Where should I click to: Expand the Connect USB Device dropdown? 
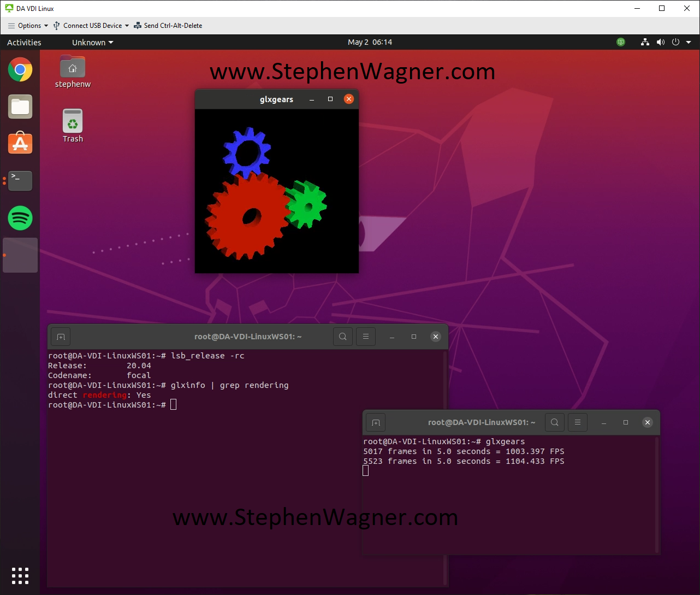pos(127,25)
